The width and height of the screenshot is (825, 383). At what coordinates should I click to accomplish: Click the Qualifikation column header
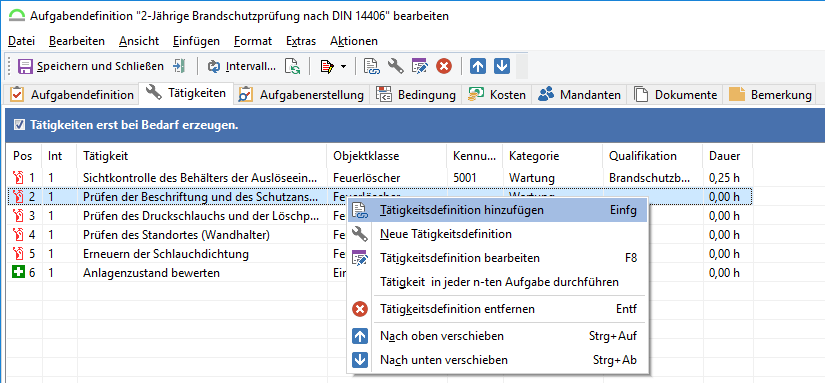pyautogui.click(x=652, y=156)
